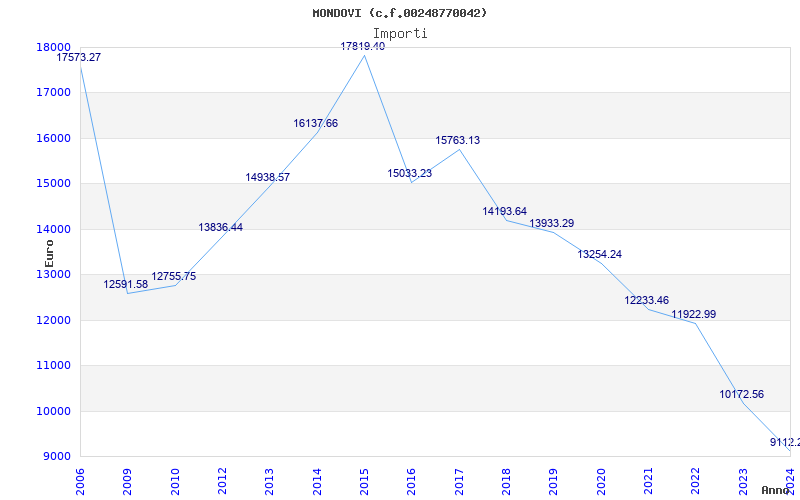Click the Importi subtitle
This screenshot has width=800, height=500.
point(400,34)
